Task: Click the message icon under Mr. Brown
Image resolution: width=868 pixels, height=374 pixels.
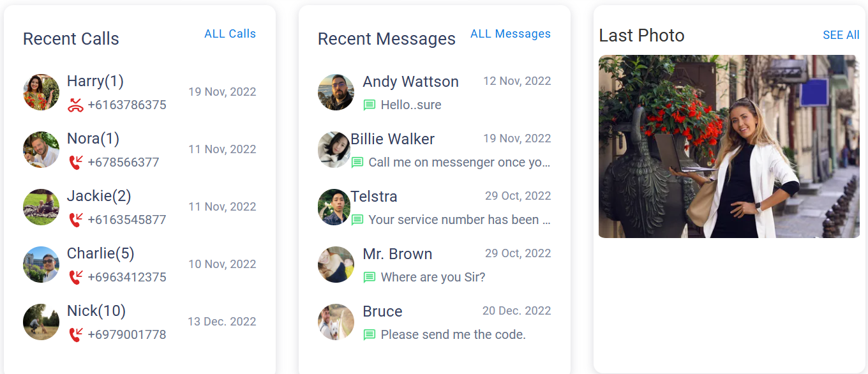Action: tap(370, 278)
